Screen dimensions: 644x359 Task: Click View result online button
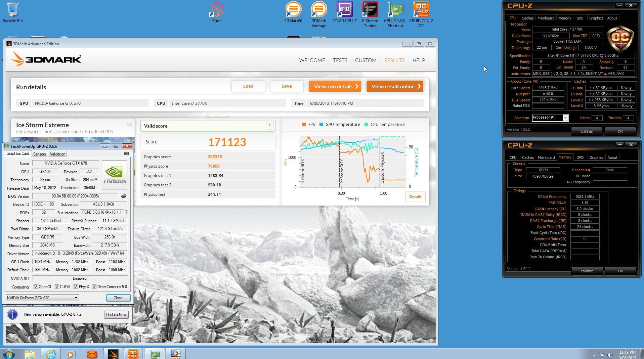click(x=395, y=86)
